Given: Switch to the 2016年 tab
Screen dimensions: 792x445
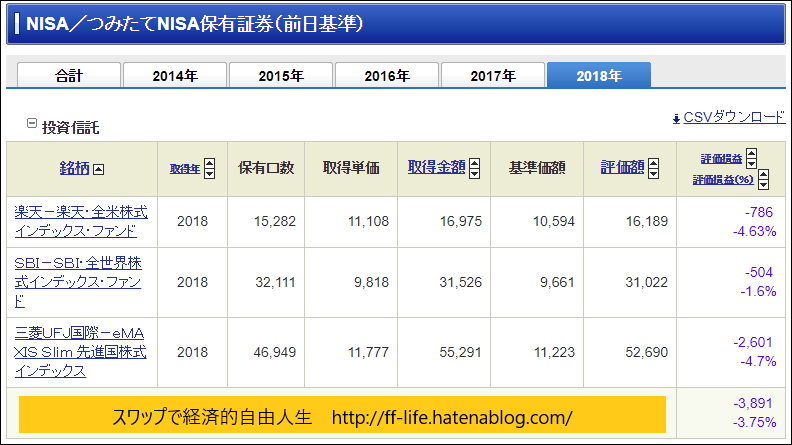Looking at the screenshot, I should pos(387,75).
